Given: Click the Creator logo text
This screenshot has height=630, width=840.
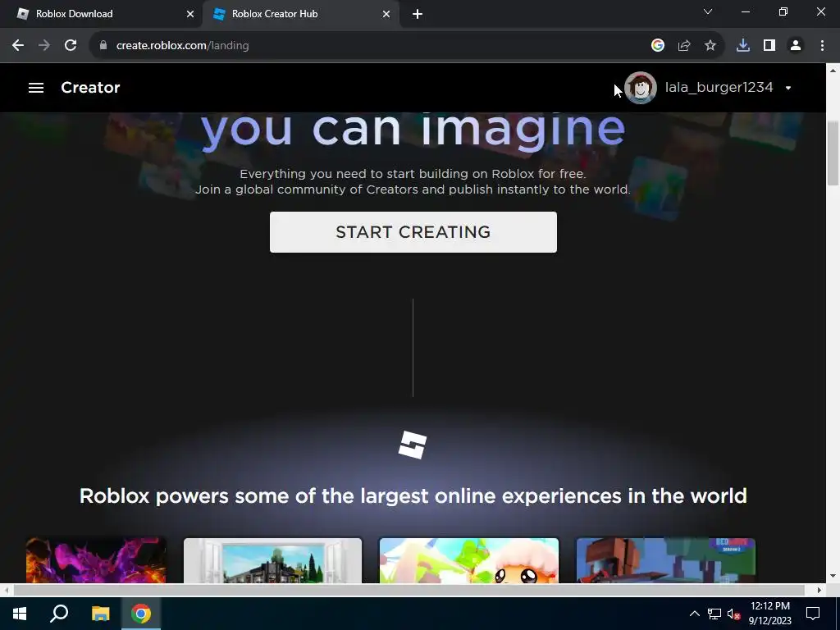Looking at the screenshot, I should (90, 87).
